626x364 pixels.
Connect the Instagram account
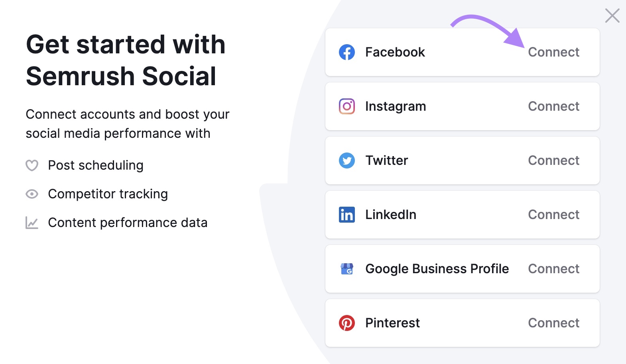coord(553,106)
